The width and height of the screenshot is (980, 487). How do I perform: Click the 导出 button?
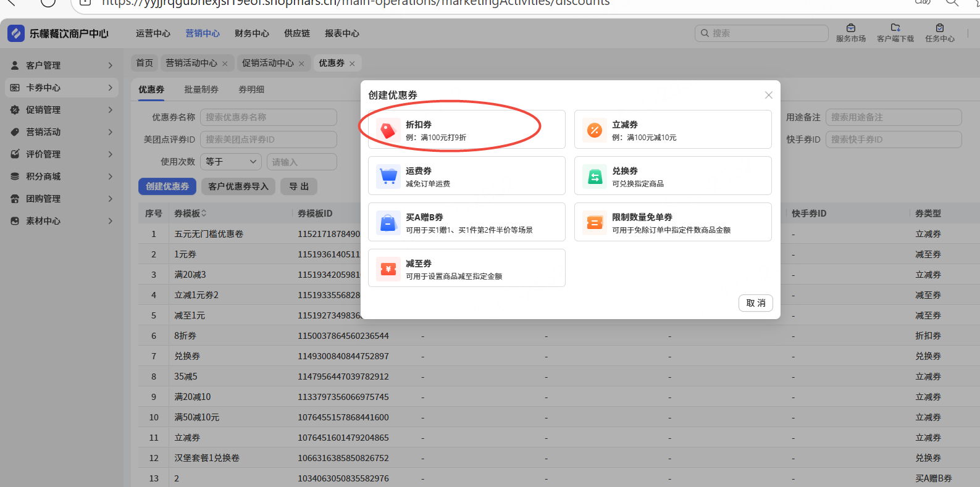pyautogui.click(x=299, y=186)
